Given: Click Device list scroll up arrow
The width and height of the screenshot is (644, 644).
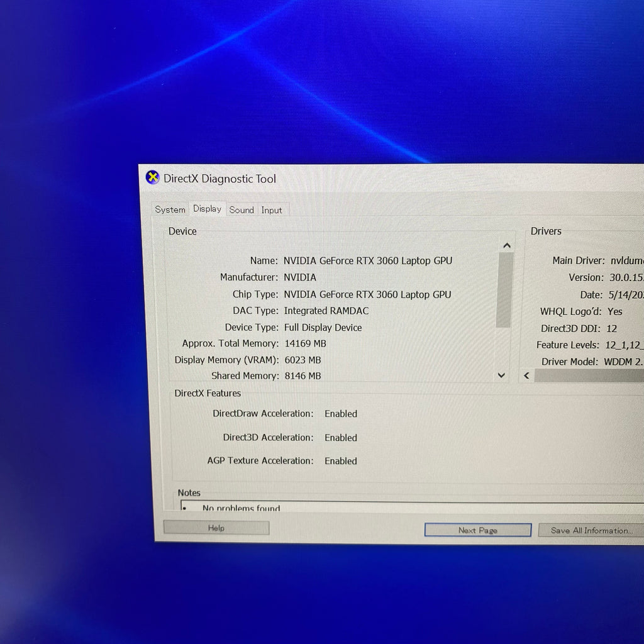Looking at the screenshot, I should pyautogui.click(x=507, y=246).
